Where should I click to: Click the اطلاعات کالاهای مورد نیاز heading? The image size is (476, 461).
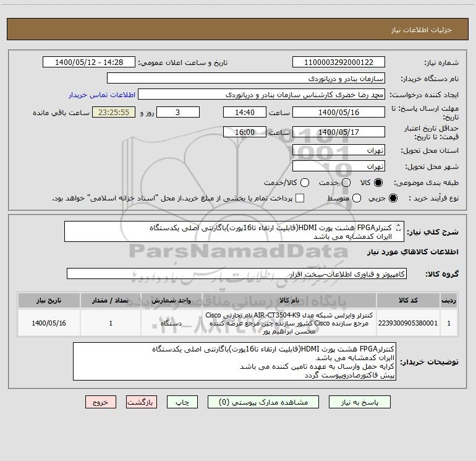tap(412, 252)
